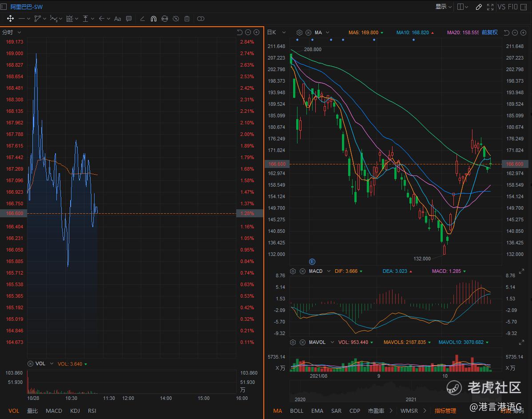The image size is (532, 419).
Task: Reset the intraday chart view
Action: [239, 32]
